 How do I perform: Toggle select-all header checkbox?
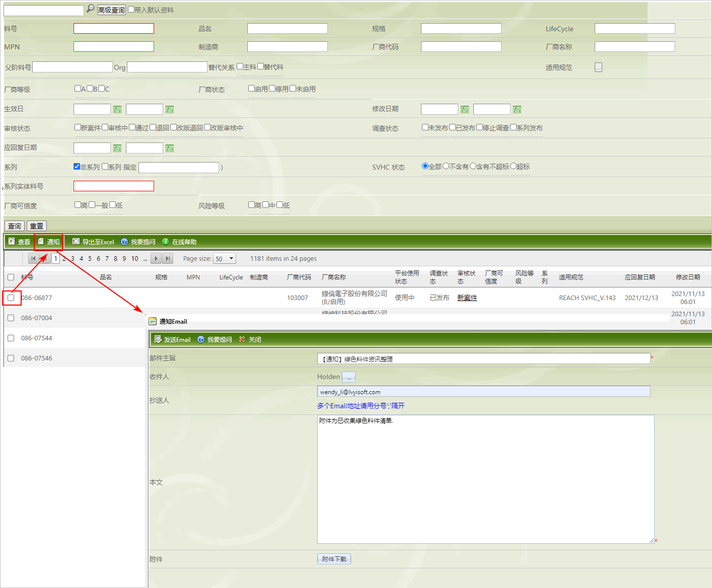tap(11, 277)
